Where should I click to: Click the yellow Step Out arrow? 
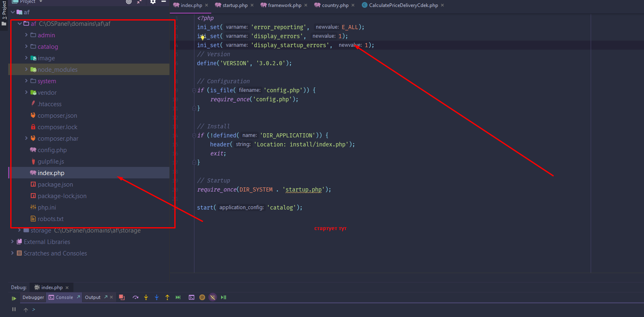coord(167,297)
